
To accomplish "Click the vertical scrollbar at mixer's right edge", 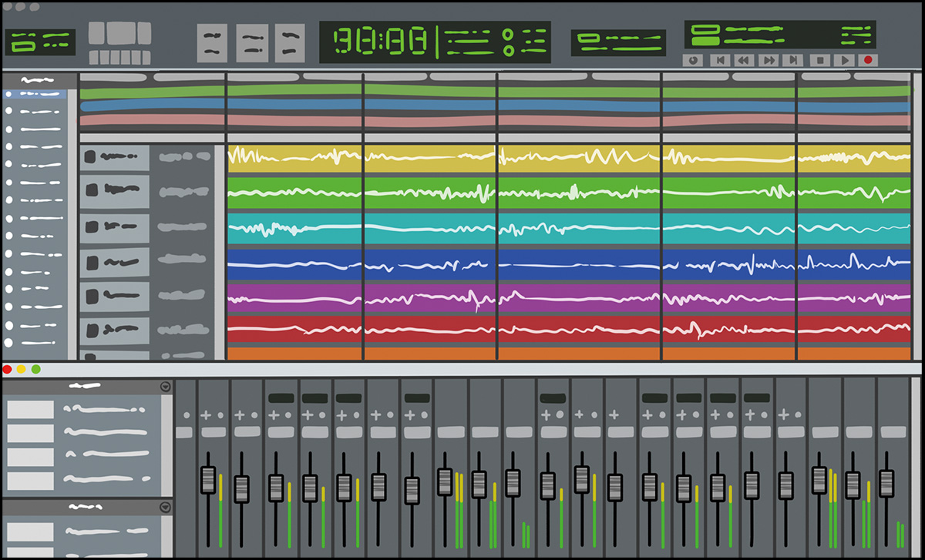I will (x=917, y=468).
